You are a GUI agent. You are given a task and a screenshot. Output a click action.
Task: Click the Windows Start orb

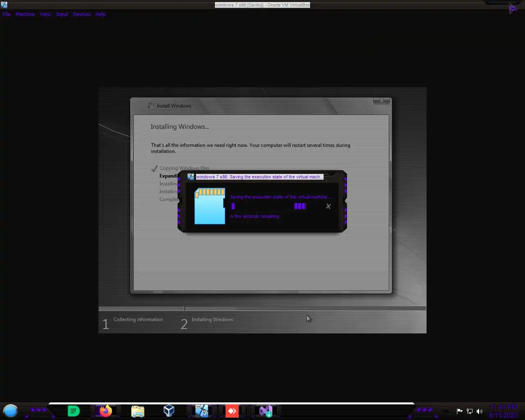click(x=11, y=411)
